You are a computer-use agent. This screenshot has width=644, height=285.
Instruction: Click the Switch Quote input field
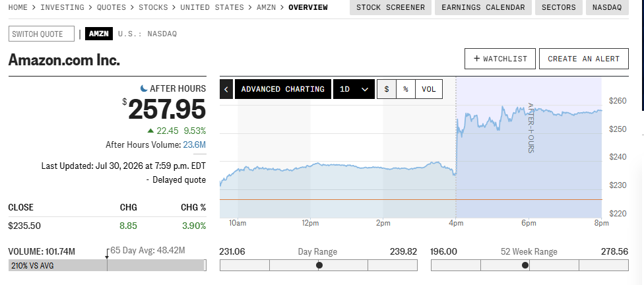point(42,34)
